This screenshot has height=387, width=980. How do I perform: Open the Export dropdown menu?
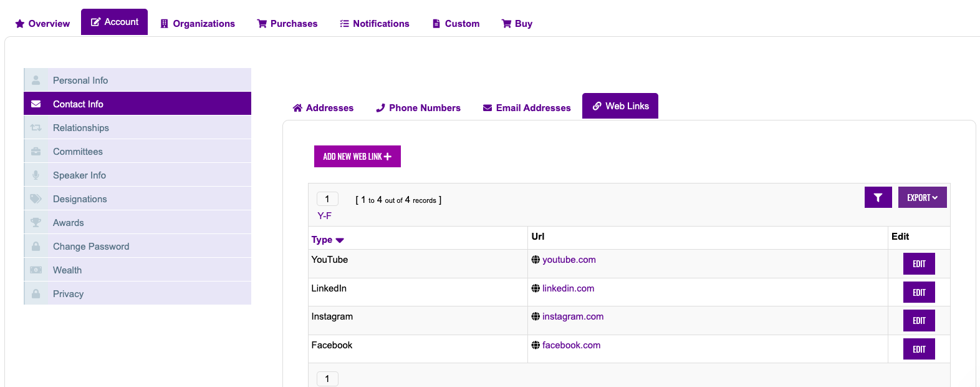click(922, 197)
